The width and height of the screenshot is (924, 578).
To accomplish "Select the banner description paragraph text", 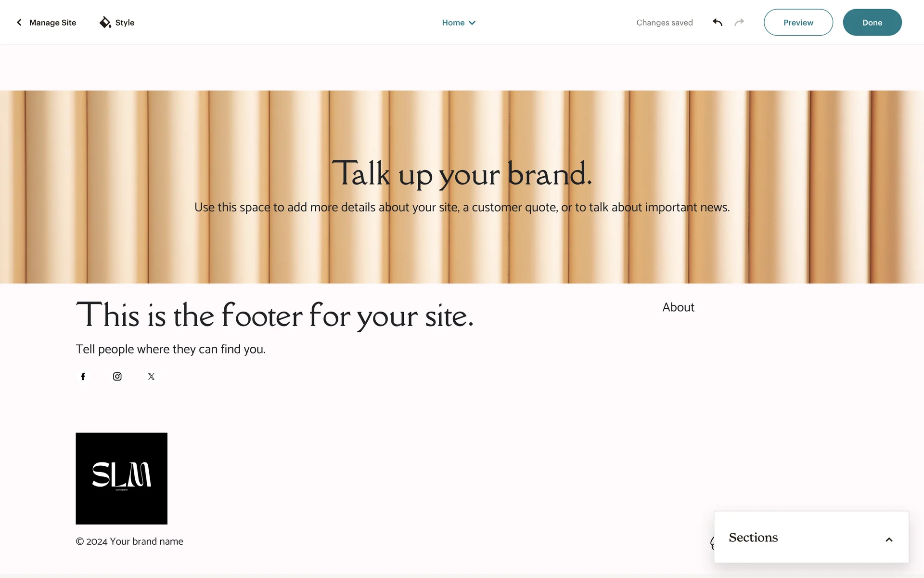I will 462,208.
